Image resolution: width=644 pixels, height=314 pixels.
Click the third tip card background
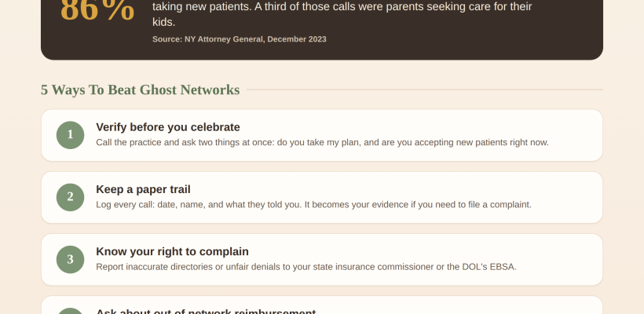click(322, 259)
